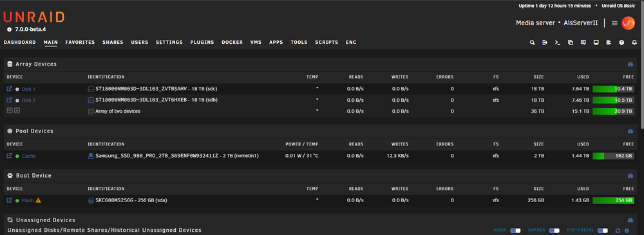Image resolution: width=644 pixels, height=235 pixels.
Task: Open the search magnifier icon
Action: point(532,42)
